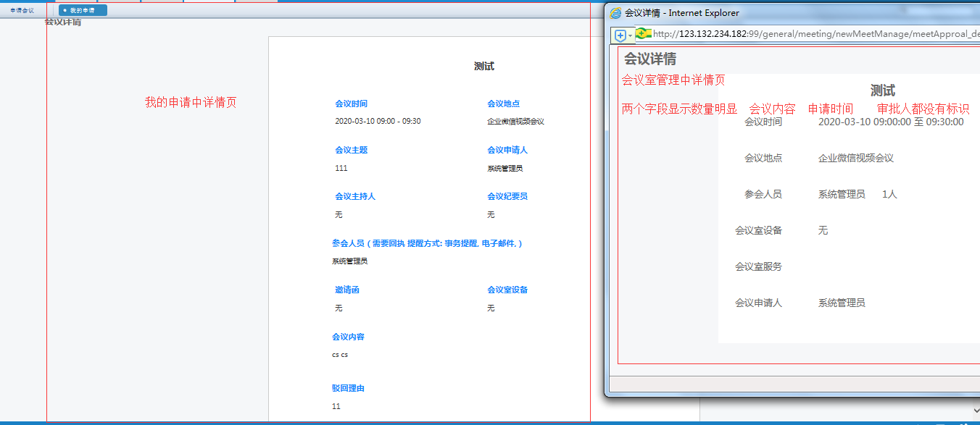Click the blue 会议时间 label
980x425 pixels.
click(x=351, y=104)
